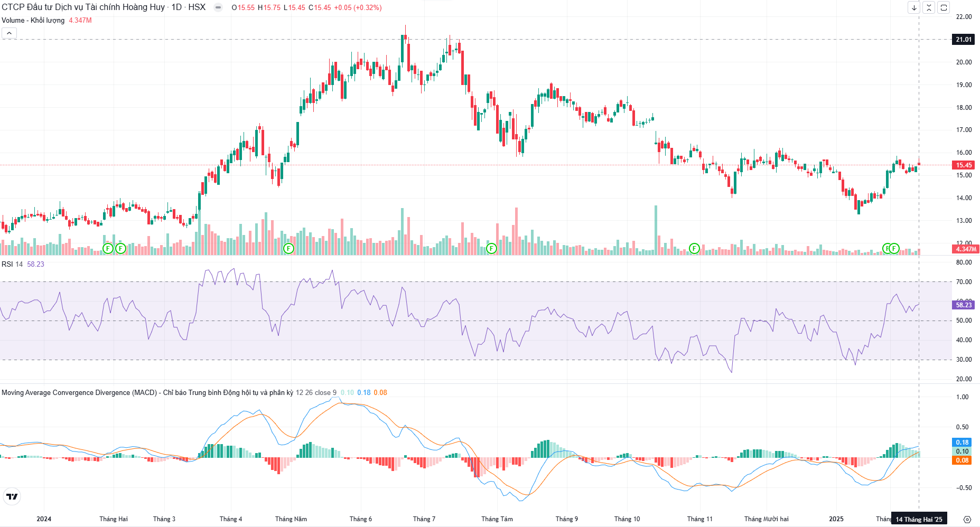Click the move pane down arrow icon
The height and width of the screenshot is (527, 980).
(914, 7)
